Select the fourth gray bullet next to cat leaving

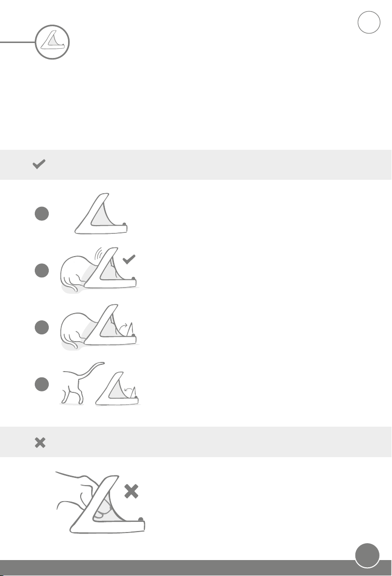(x=42, y=384)
